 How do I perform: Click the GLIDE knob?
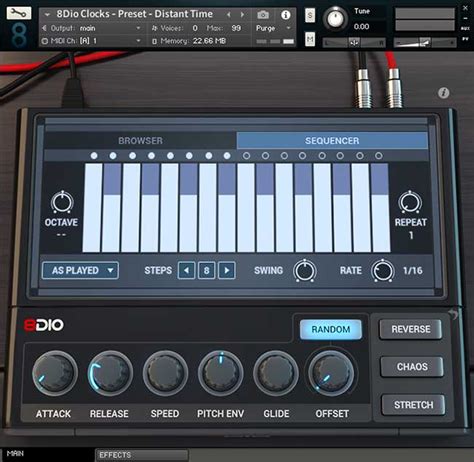click(276, 373)
